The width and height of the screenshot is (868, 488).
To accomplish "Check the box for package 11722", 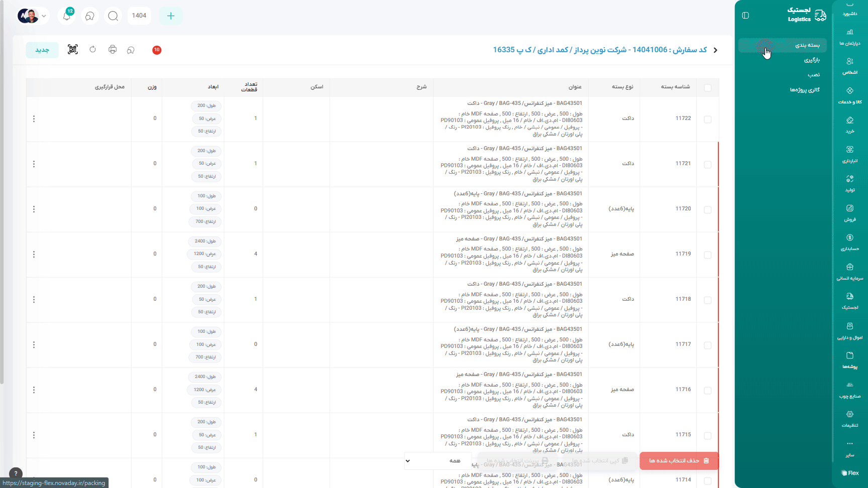I will click(x=708, y=119).
